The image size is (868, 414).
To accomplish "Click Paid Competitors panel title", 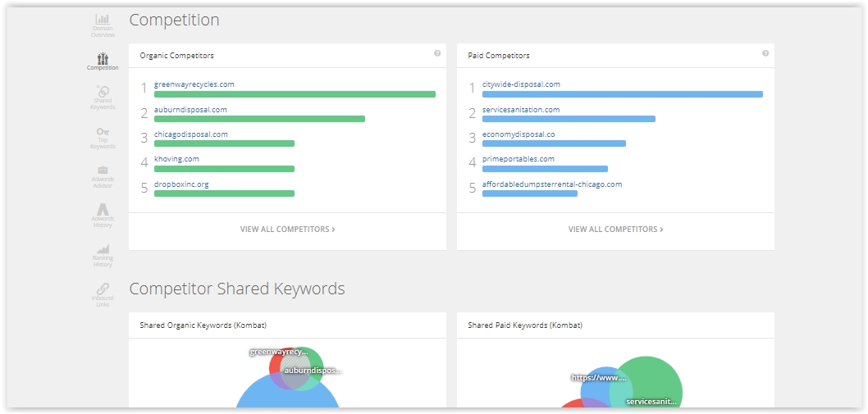I will click(499, 56).
